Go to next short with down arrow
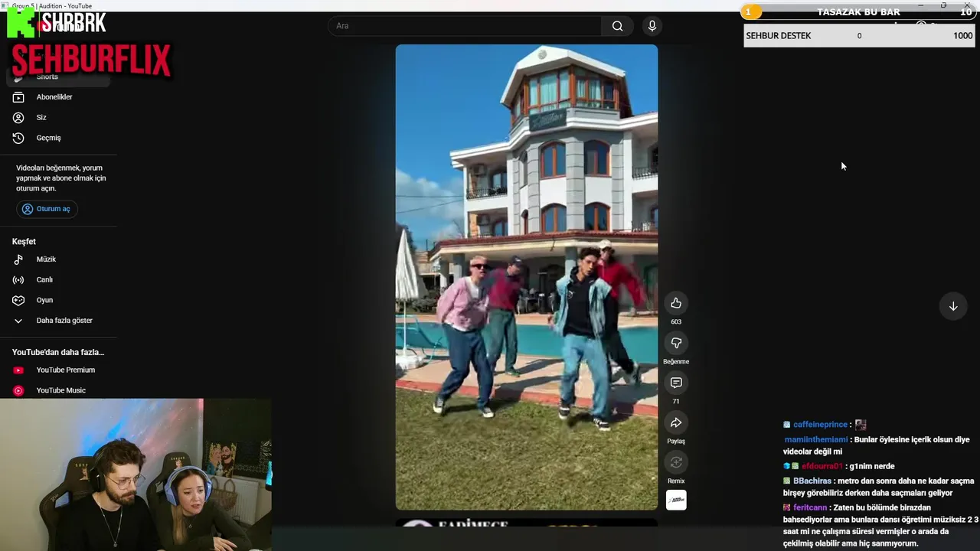The image size is (980, 551). pyautogui.click(x=953, y=306)
